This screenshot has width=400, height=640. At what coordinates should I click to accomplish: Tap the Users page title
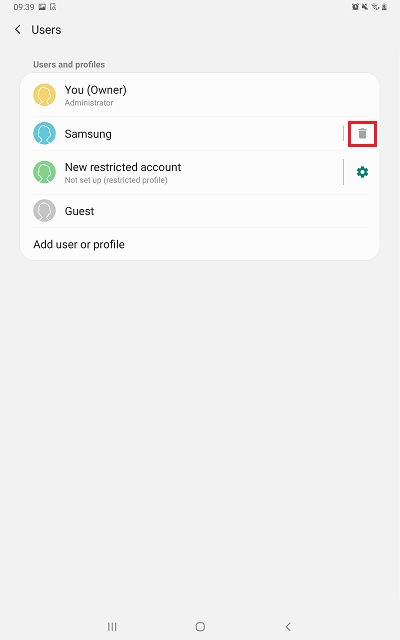46,30
